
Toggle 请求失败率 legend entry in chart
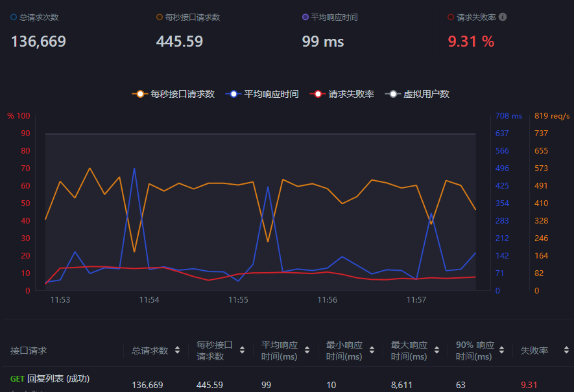coord(343,94)
